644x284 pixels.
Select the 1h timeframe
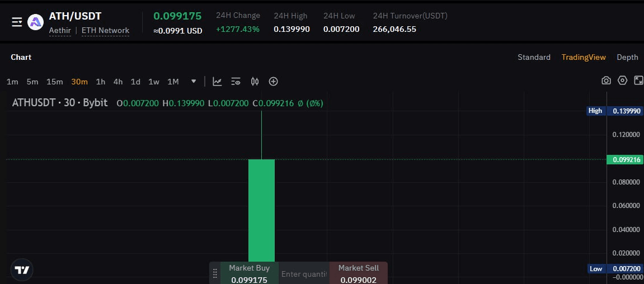click(x=101, y=82)
